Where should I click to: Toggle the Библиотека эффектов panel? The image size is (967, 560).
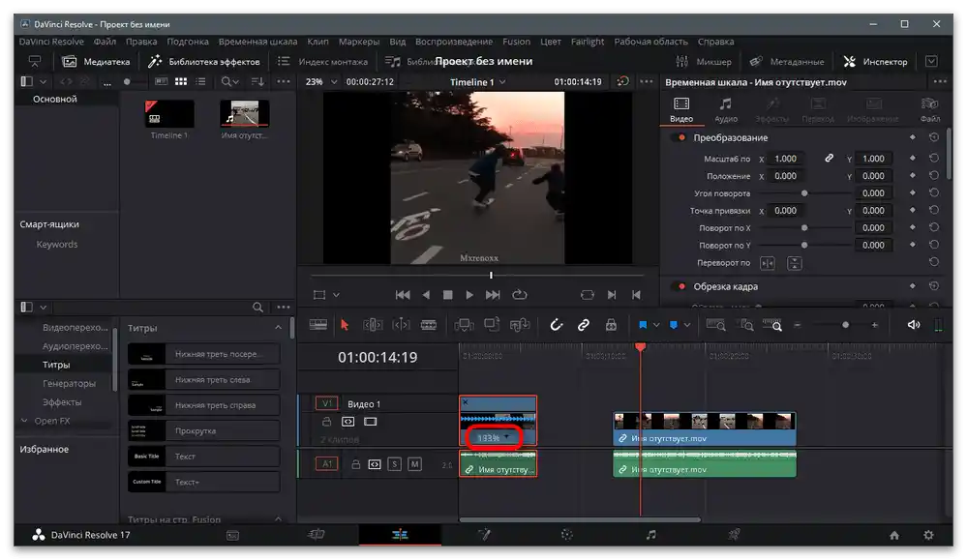(205, 62)
